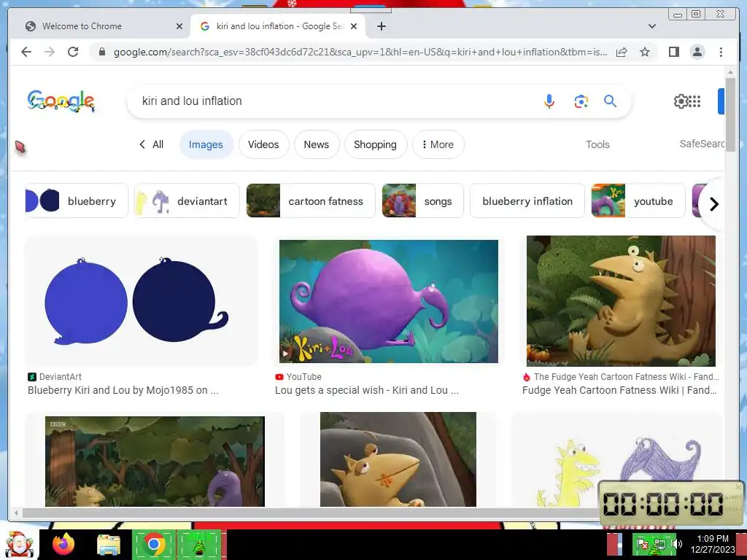Switch to Videos results

[263, 144]
